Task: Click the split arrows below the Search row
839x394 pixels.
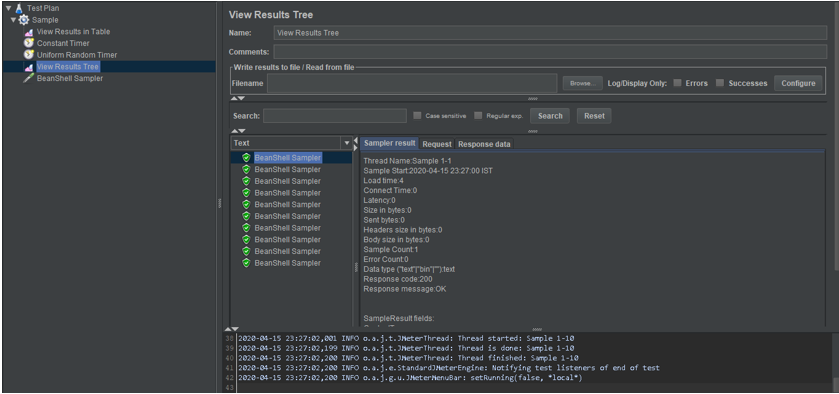Action: click(x=239, y=131)
